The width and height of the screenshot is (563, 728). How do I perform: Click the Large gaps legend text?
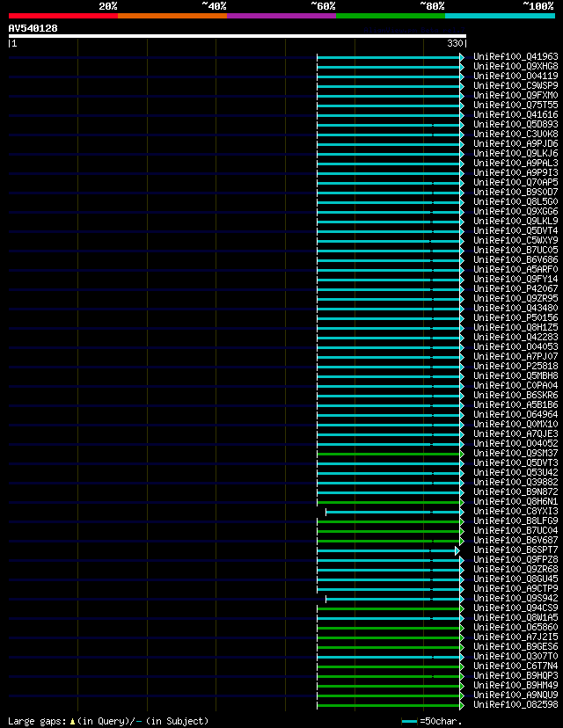[108, 721]
